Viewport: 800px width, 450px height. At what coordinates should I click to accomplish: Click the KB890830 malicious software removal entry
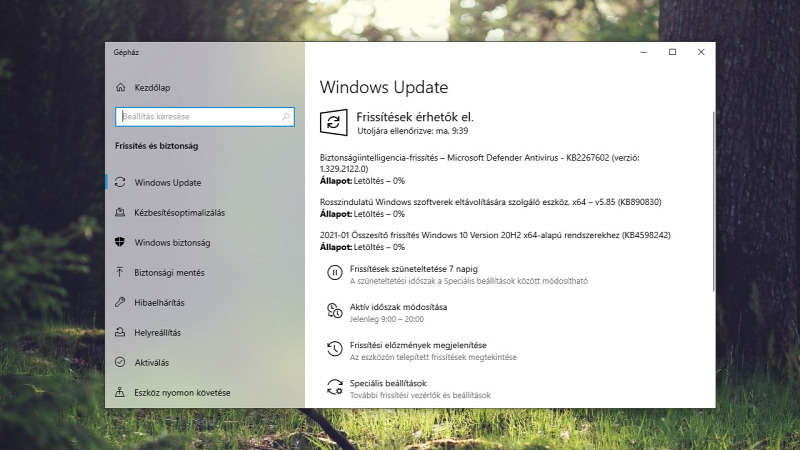490,208
